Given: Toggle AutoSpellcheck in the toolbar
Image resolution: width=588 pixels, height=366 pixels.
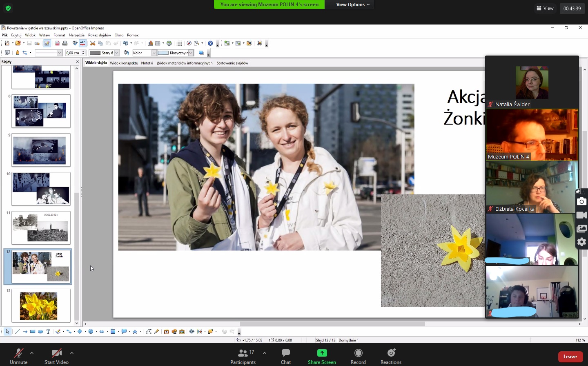Looking at the screenshot, I should [x=83, y=43].
